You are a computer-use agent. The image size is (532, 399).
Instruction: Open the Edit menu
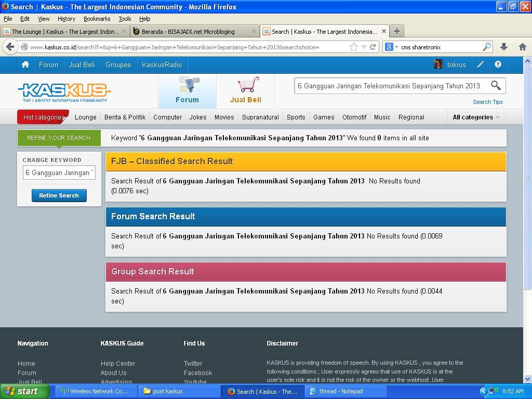coord(25,19)
